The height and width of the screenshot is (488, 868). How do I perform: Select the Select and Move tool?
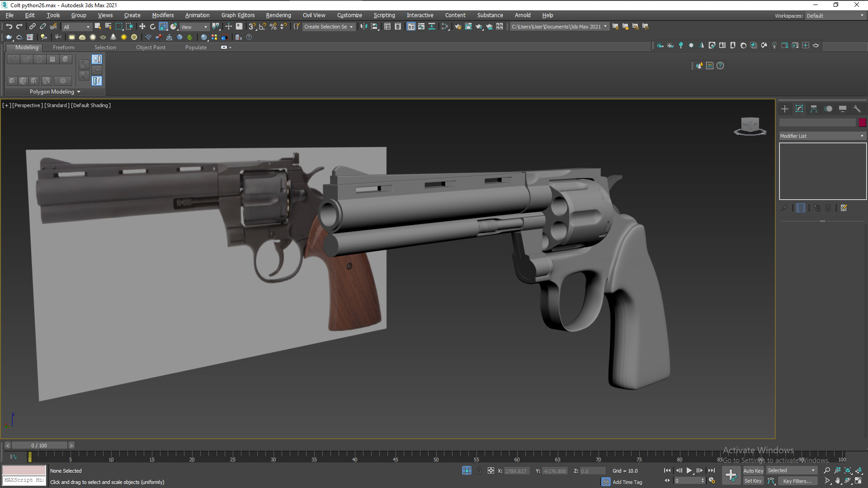click(x=142, y=26)
